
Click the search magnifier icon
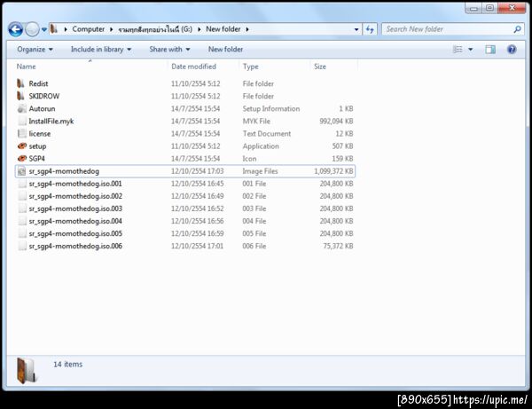(518, 29)
